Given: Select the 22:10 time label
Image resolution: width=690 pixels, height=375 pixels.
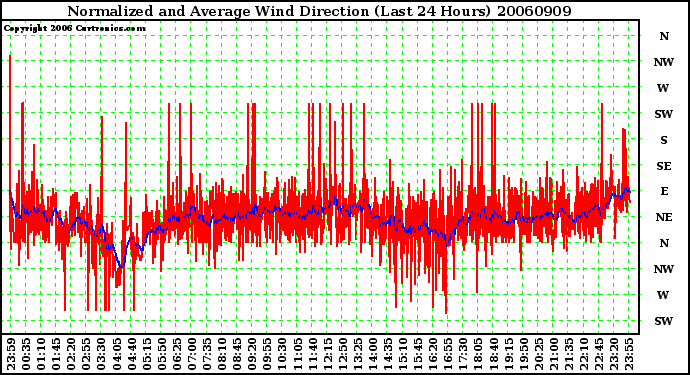Looking at the screenshot, I should coord(584,354).
